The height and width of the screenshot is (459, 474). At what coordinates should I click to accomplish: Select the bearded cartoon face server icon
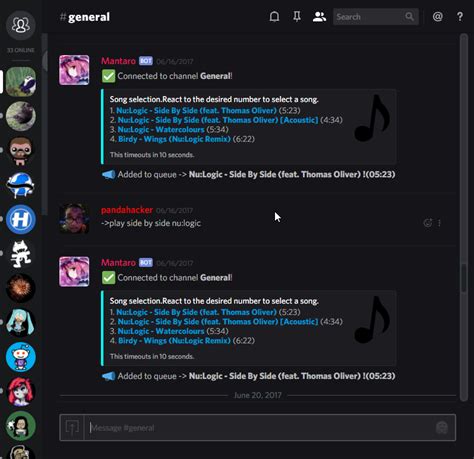pyautogui.click(x=21, y=151)
